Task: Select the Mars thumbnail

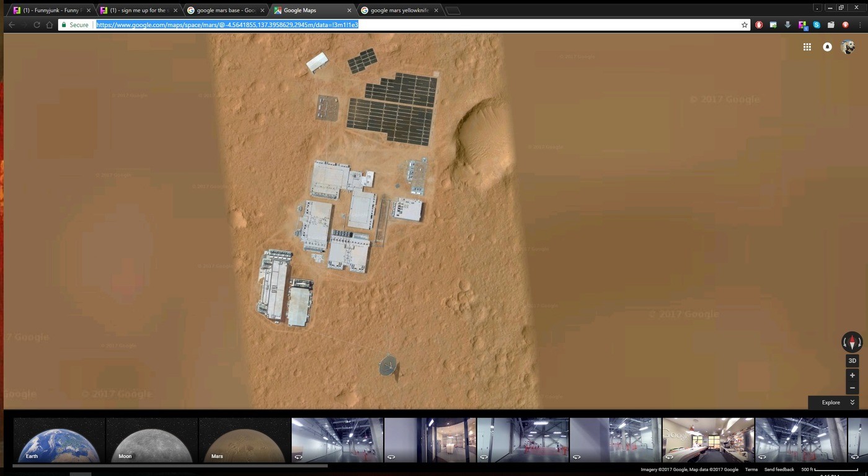Action: [245, 440]
